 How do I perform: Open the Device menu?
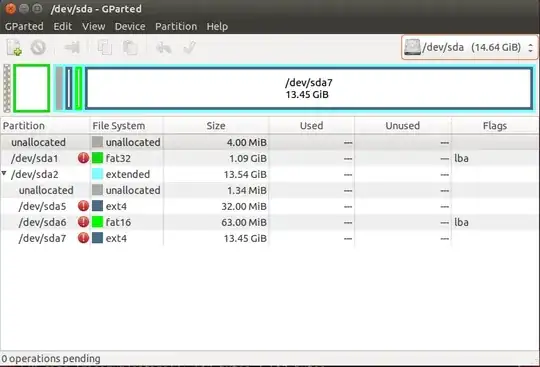click(130, 27)
